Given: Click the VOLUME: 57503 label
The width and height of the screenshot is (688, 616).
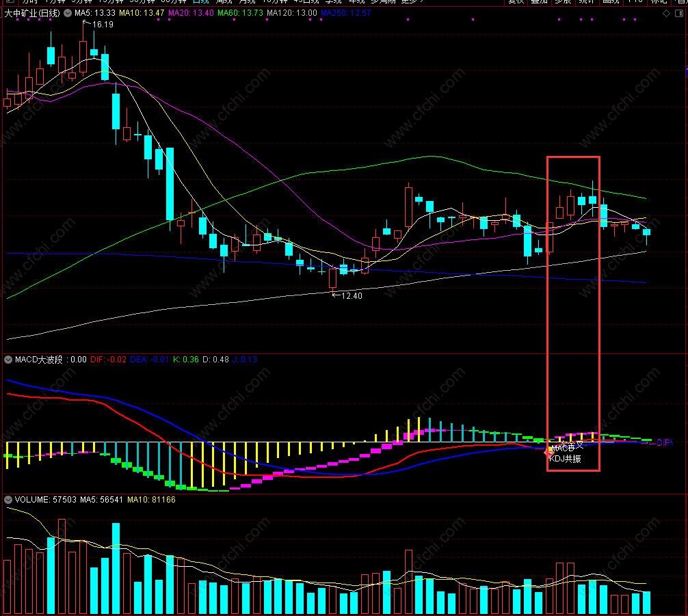Looking at the screenshot, I should 46,500.
